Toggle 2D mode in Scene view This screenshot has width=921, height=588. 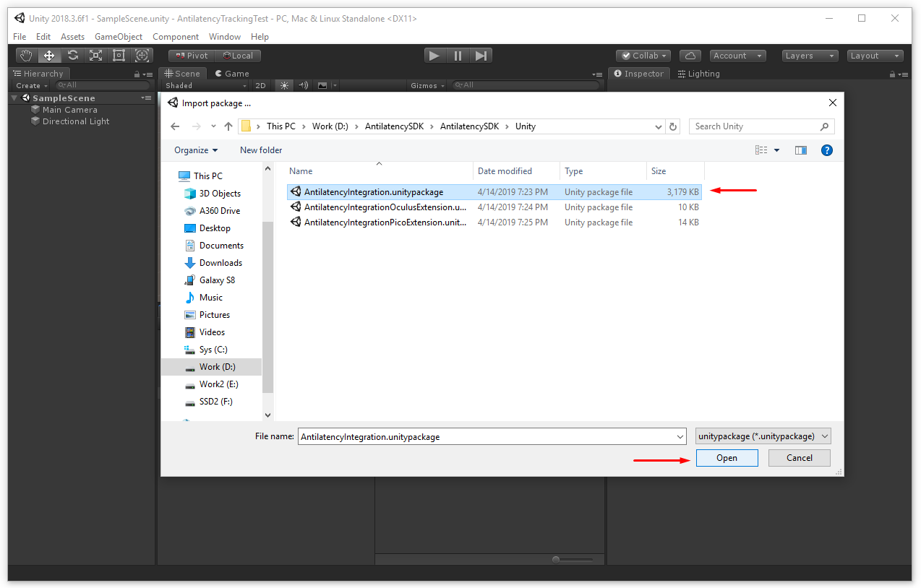pyautogui.click(x=260, y=85)
